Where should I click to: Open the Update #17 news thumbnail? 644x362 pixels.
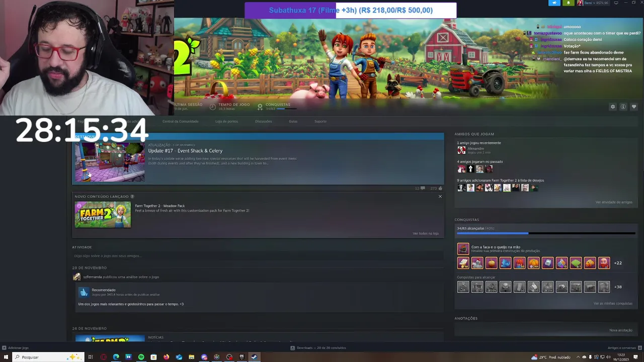pos(110,162)
